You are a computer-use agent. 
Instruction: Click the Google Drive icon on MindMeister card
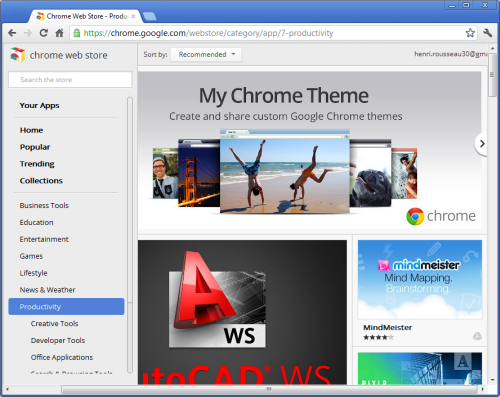(477, 336)
